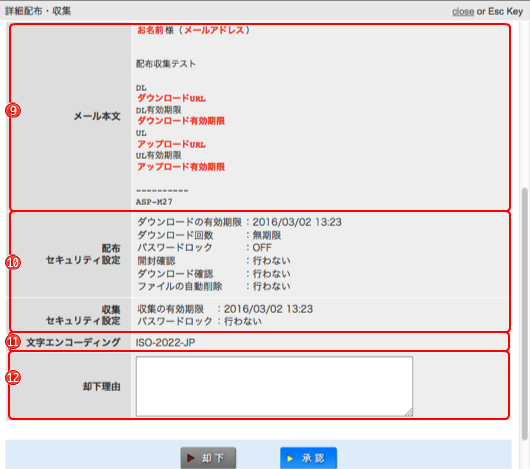Click inside the 却下理由 text area

tap(274, 386)
